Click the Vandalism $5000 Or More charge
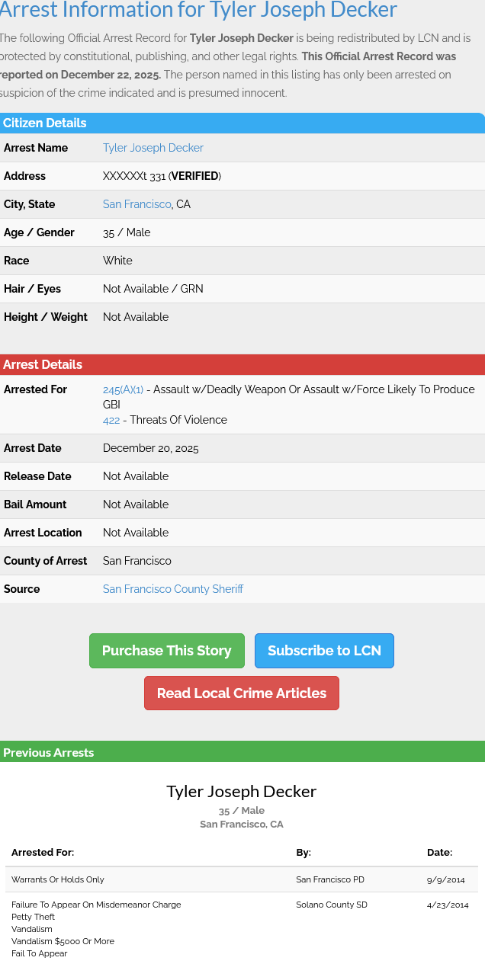Image resolution: width=485 pixels, height=980 pixels. click(x=63, y=941)
